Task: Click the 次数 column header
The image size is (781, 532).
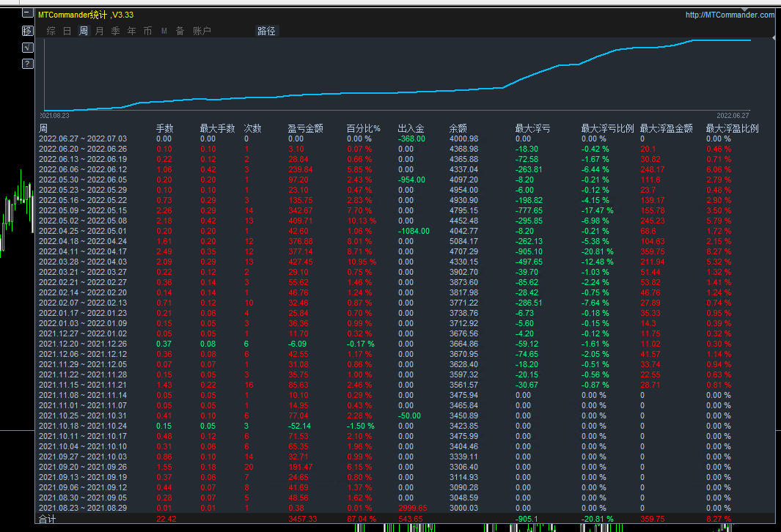Action: 252,128
